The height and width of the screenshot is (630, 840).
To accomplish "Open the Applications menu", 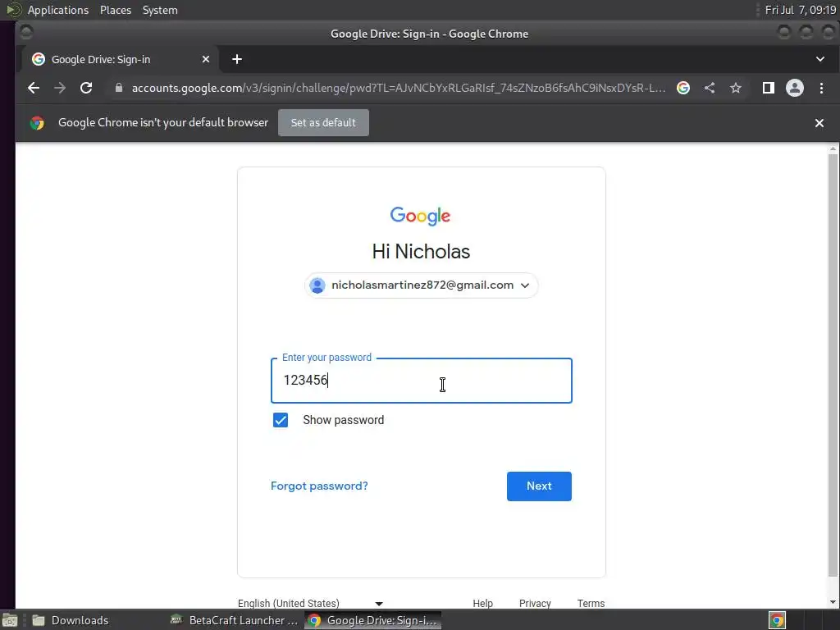I will 58,10.
